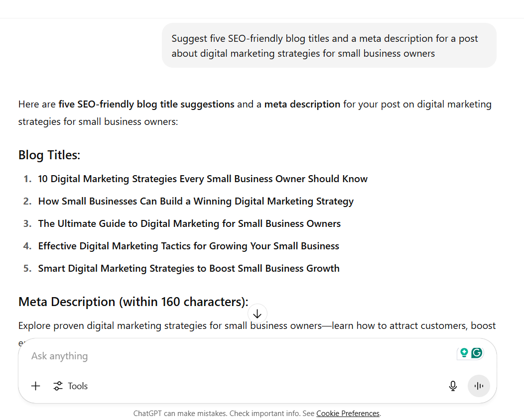Viewport: 524px width, 420px height.
Task: Open Cookie Preferences
Action: click(x=348, y=414)
